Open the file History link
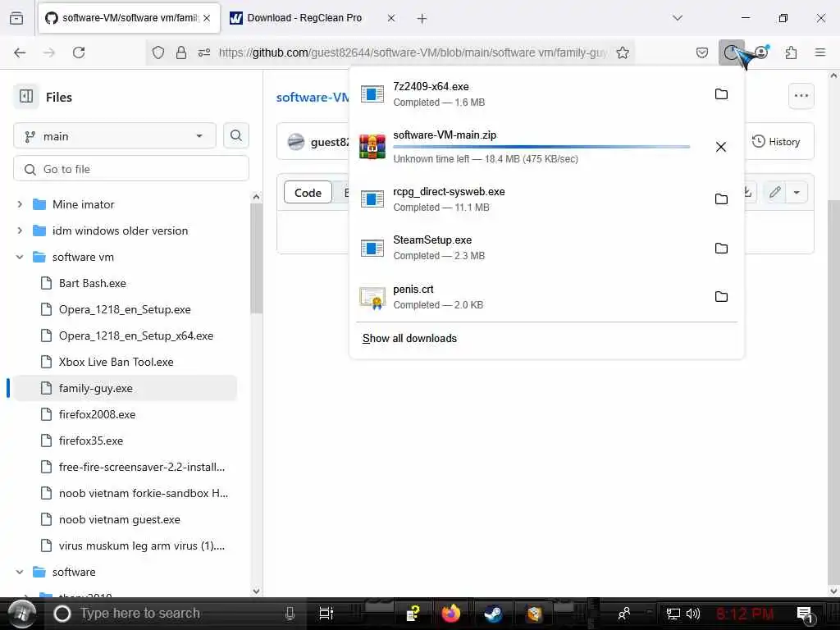 (x=776, y=141)
